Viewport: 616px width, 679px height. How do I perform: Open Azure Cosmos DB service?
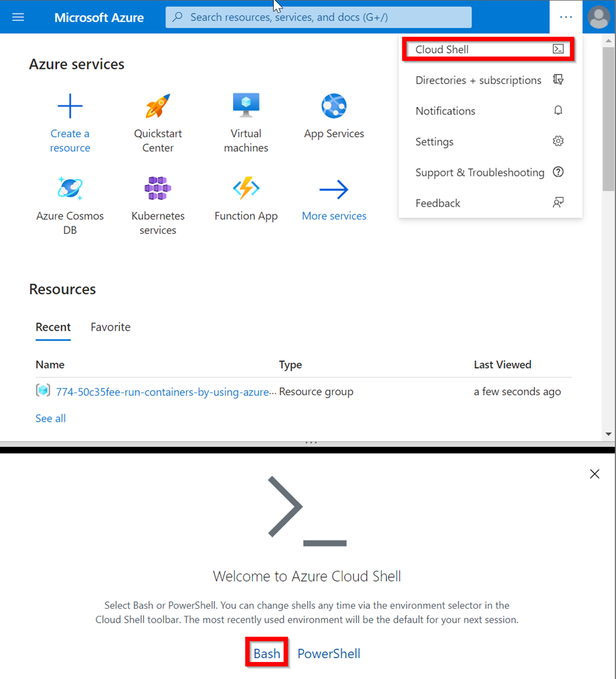pos(70,188)
